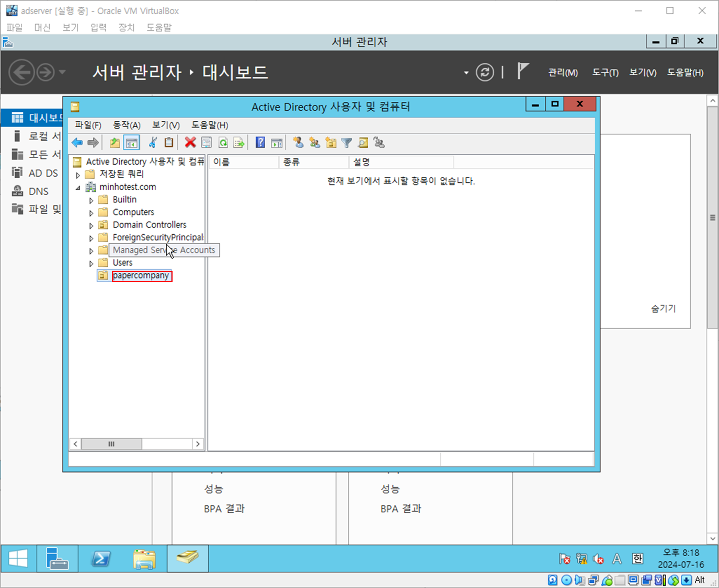Viewport: 719px width, 588px height.
Task: Click Active Directory taskbar book icon
Action: coord(188,559)
